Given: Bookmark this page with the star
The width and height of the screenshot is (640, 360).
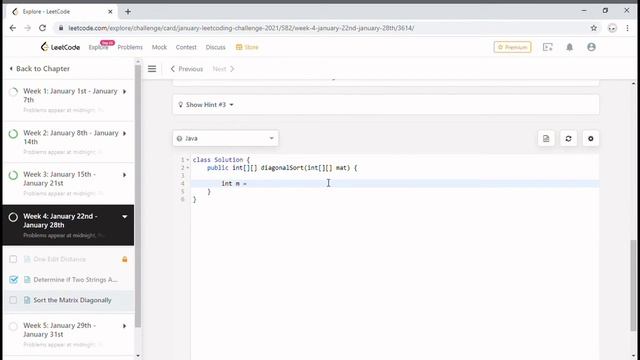Looking at the screenshot, I should 594,28.
